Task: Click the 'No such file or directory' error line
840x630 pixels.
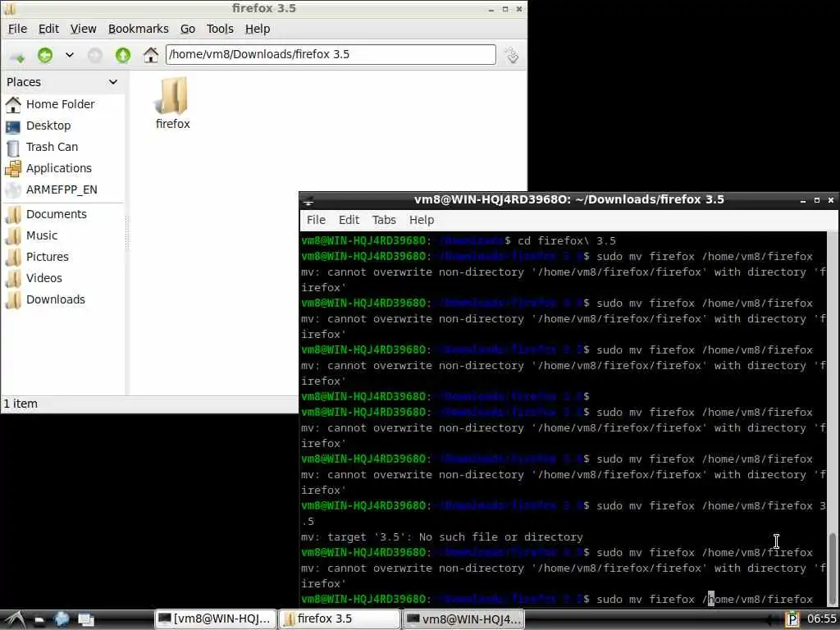Action: 442,537
